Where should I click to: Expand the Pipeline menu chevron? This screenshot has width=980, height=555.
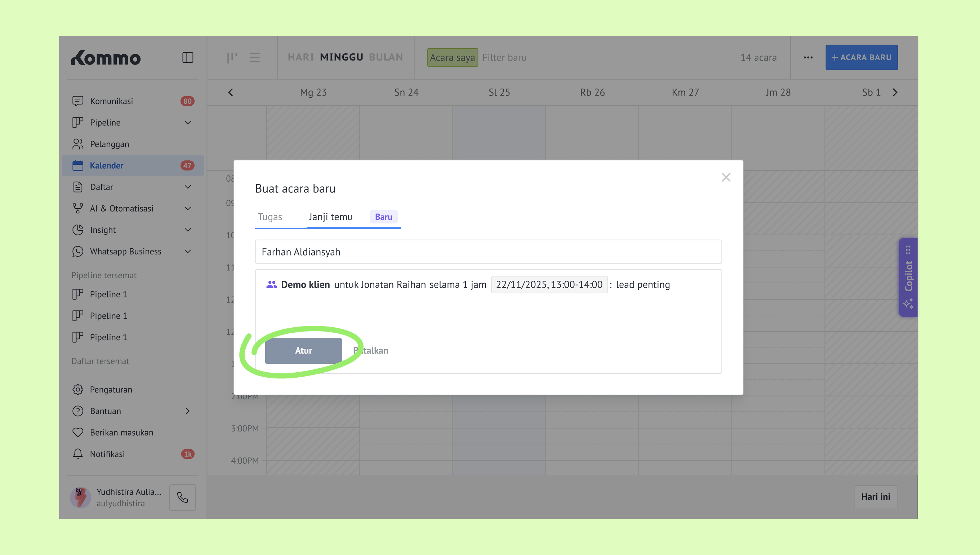[187, 123]
